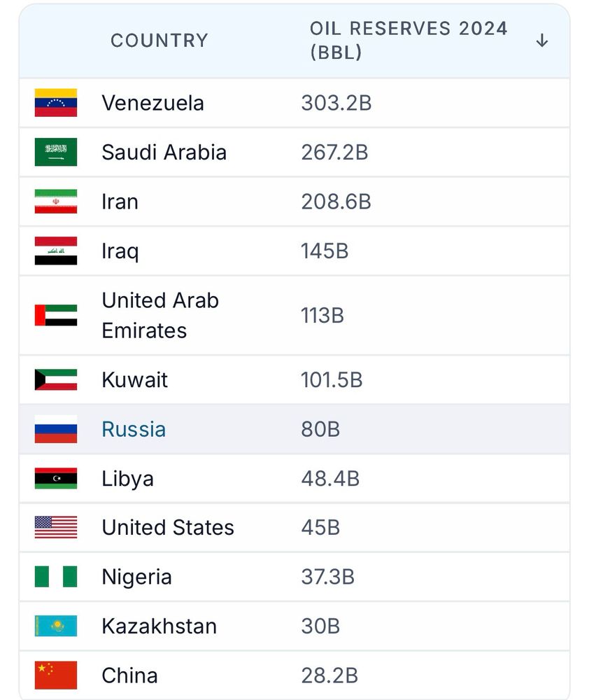Select the Russia flag icon
Viewport: 589px width, 700px height.
[56, 429]
